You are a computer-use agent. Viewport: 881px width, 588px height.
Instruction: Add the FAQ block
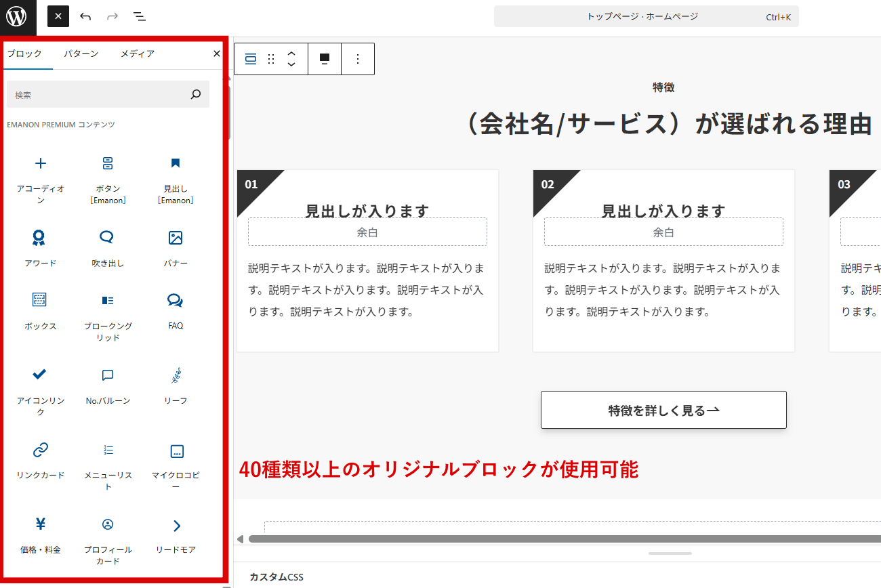click(x=176, y=310)
